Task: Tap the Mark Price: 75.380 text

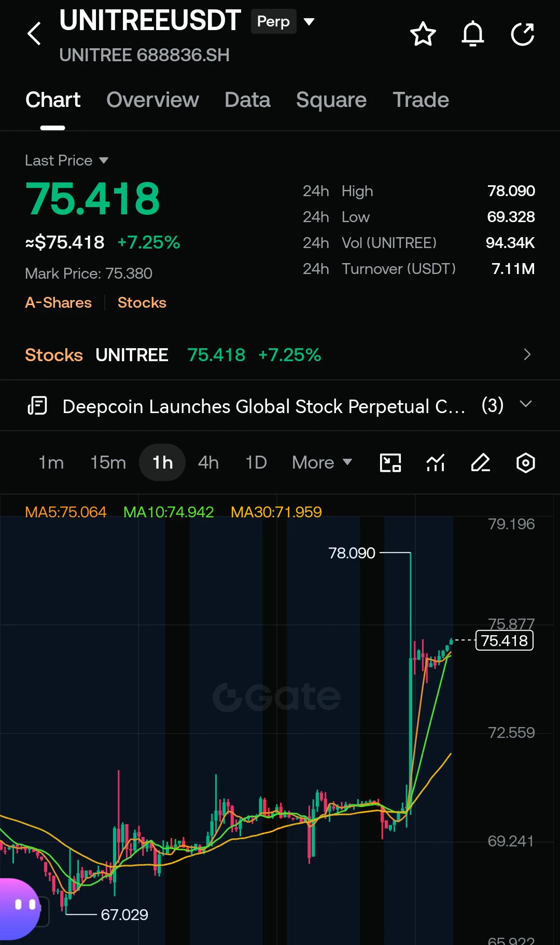Action: [x=89, y=273]
